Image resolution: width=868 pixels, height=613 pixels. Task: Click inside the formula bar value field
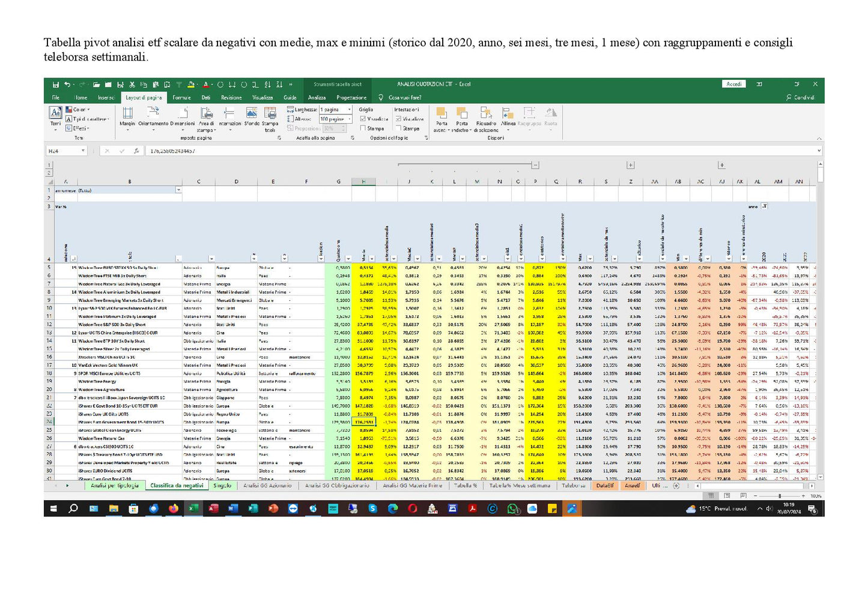(x=481, y=151)
